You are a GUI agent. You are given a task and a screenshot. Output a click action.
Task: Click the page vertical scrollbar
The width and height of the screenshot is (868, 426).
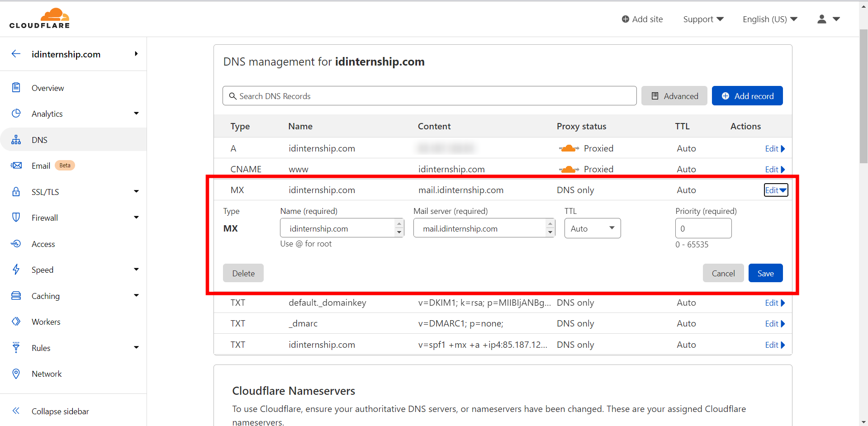pos(863,96)
